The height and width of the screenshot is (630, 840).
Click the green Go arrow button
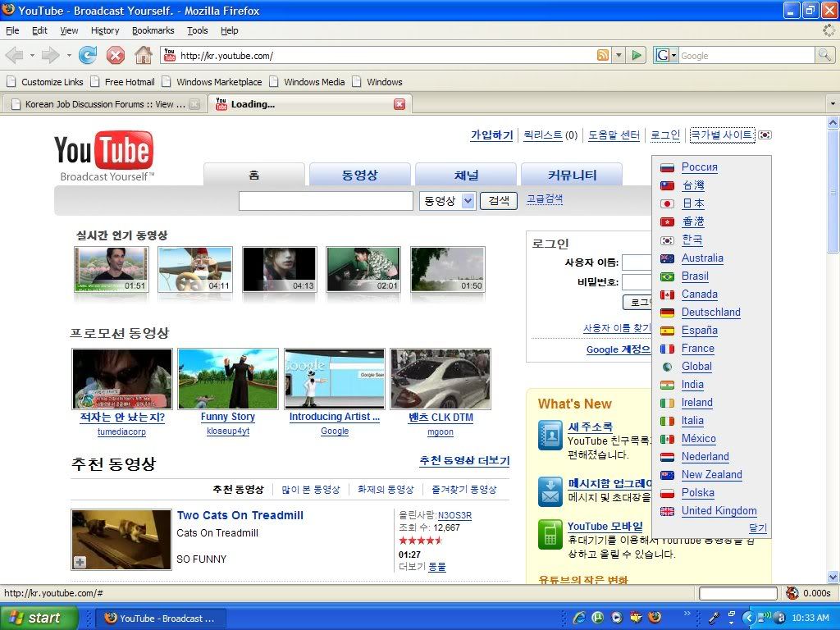coord(637,56)
